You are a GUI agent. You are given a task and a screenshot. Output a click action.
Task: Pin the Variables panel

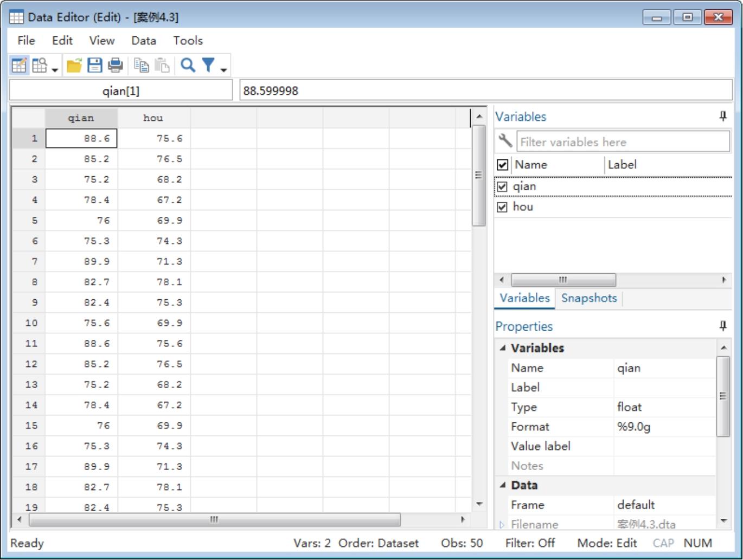tap(722, 117)
